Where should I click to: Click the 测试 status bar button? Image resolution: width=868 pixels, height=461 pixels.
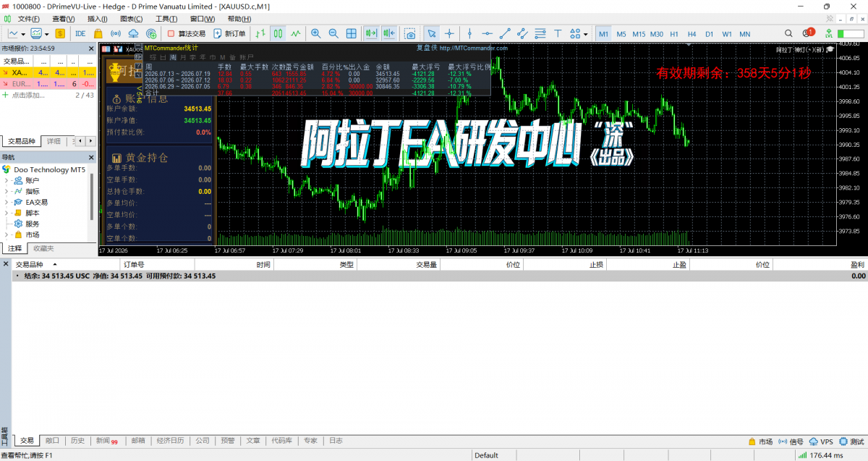click(851, 441)
